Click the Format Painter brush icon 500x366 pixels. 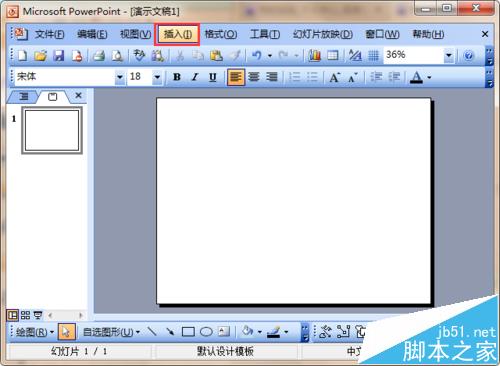point(235,55)
